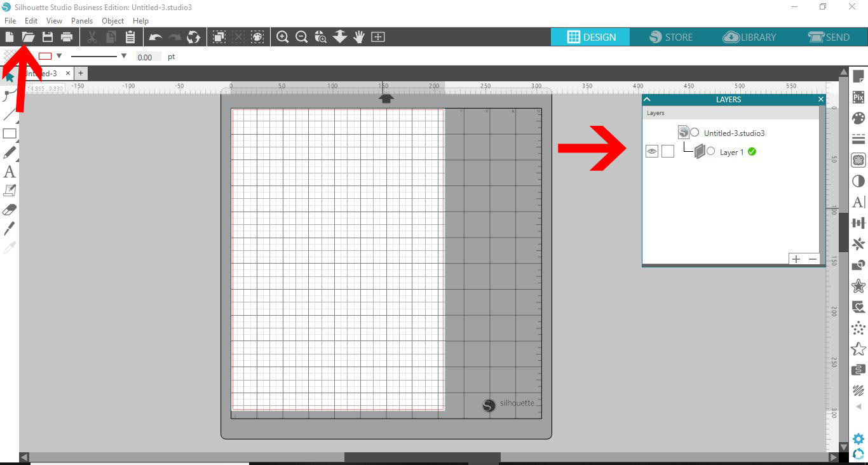Open the Object menu
The width and height of the screenshot is (868, 465).
pyautogui.click(x=113, y=21)
